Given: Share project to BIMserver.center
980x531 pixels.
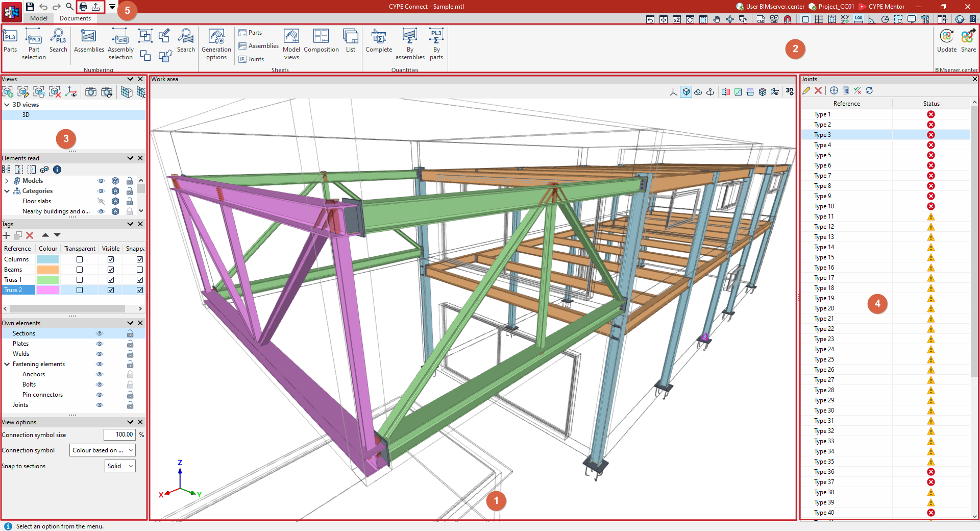Looking at the screenshot, I should click(x=968, y=41).
